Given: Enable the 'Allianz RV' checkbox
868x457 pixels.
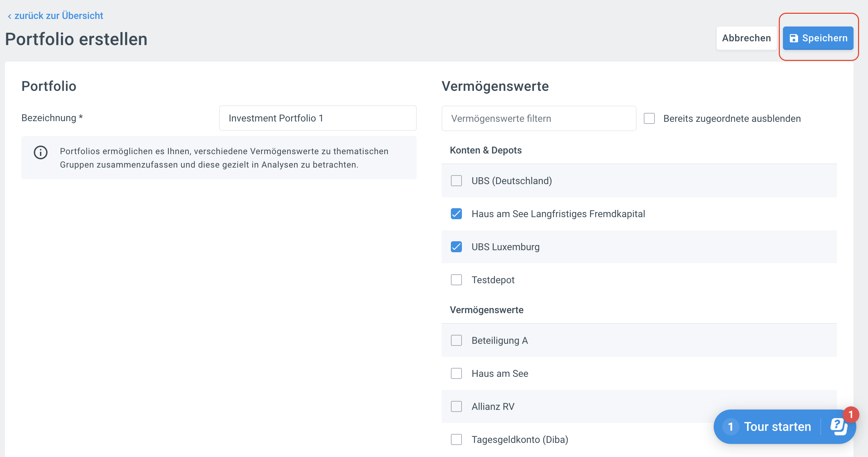Looking at the screenshot, I should click(x=456, y=406).
